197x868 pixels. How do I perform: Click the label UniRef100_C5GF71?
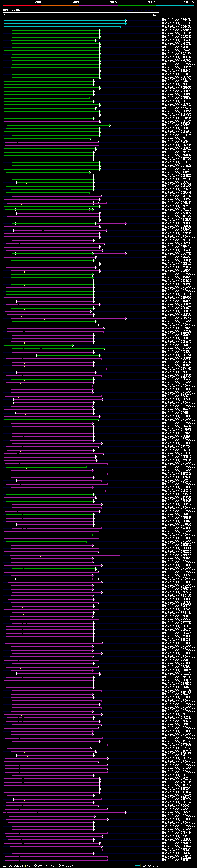[177, 84]
